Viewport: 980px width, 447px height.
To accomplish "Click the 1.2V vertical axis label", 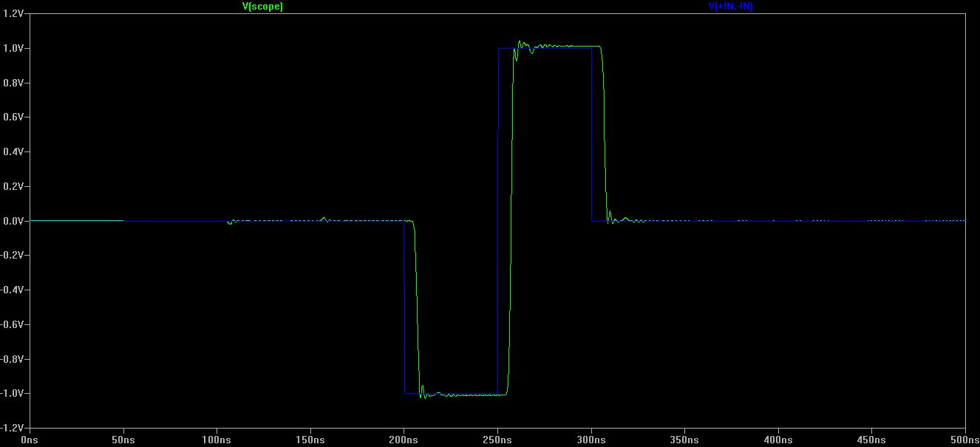I will tap(14, 14).
